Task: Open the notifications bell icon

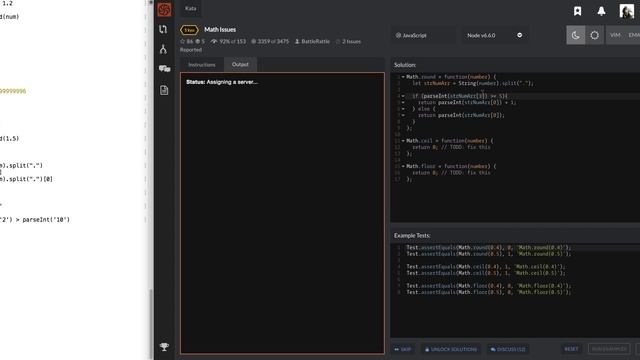Action: (x=601, y=11)
